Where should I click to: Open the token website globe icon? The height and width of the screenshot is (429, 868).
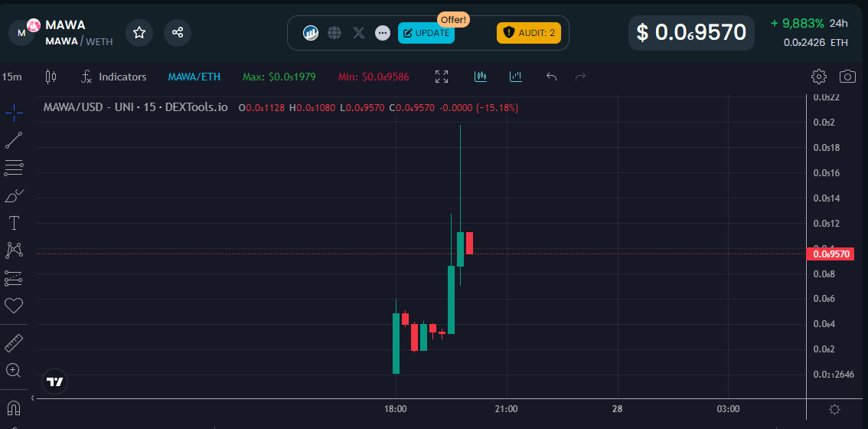point(334,33)
